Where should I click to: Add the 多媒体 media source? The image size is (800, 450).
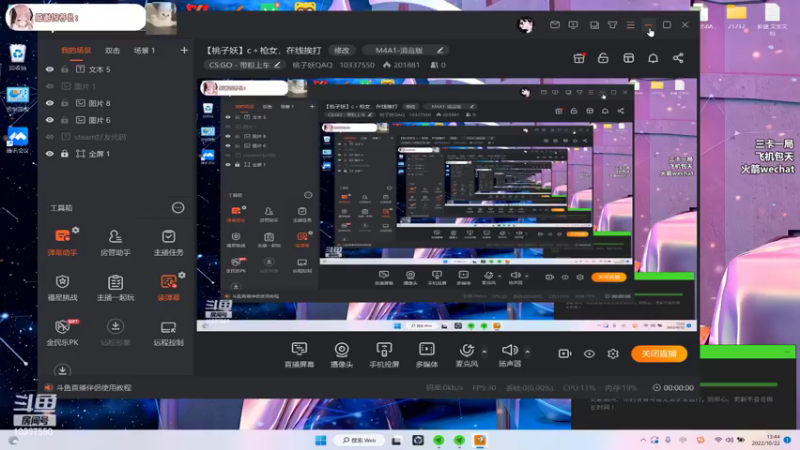(x=427, y=355)
